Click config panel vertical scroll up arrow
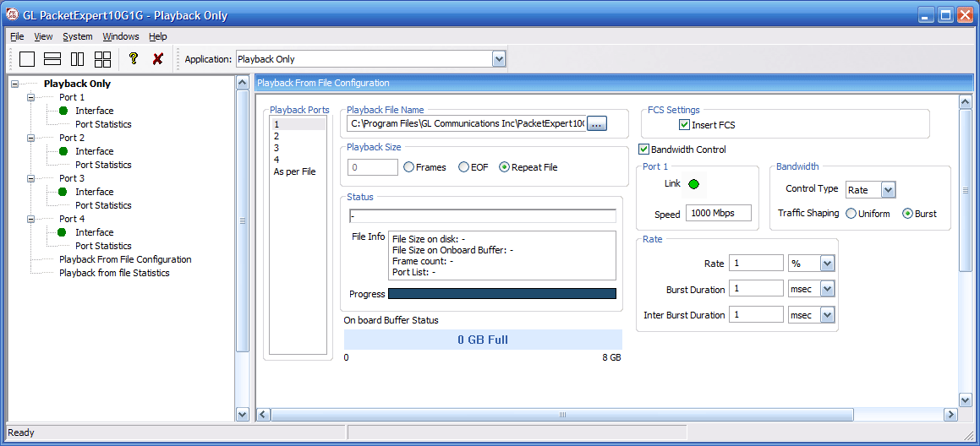 [x=965, y=102]
